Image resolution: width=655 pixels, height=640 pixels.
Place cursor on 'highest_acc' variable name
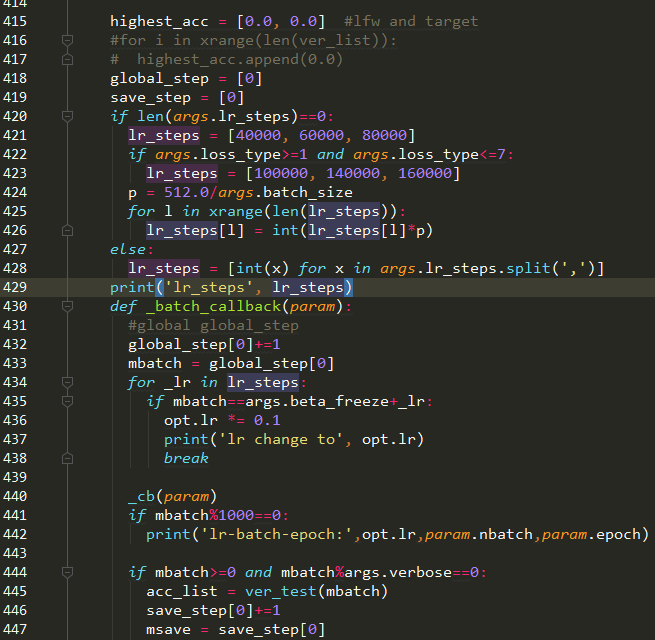(159, 21)
